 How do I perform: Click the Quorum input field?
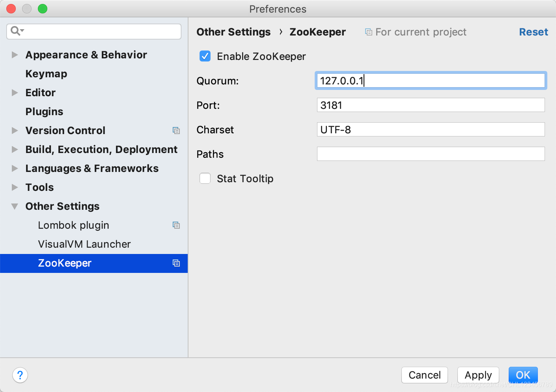pyautogui.click(x=431, y=80)
